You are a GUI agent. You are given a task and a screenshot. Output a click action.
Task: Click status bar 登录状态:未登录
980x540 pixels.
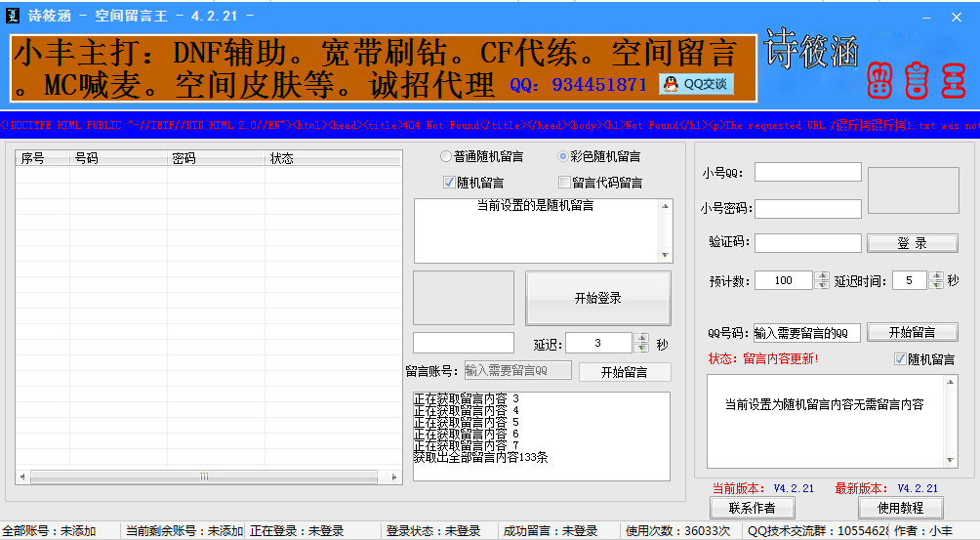pos(433,531)
